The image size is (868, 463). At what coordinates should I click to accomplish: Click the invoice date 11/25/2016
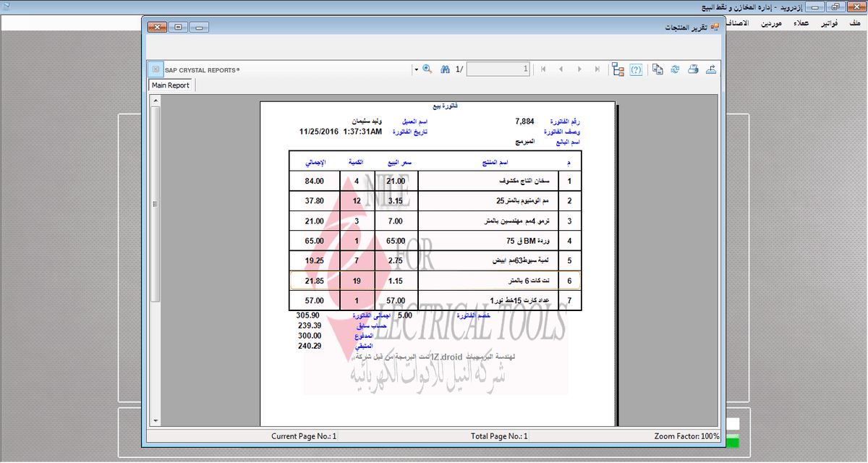coord(318,132)
